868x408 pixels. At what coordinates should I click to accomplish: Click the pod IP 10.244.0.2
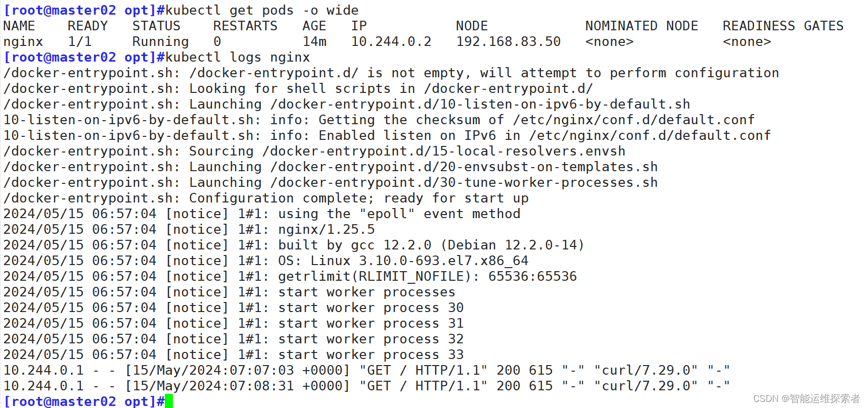tap(391, 41)
